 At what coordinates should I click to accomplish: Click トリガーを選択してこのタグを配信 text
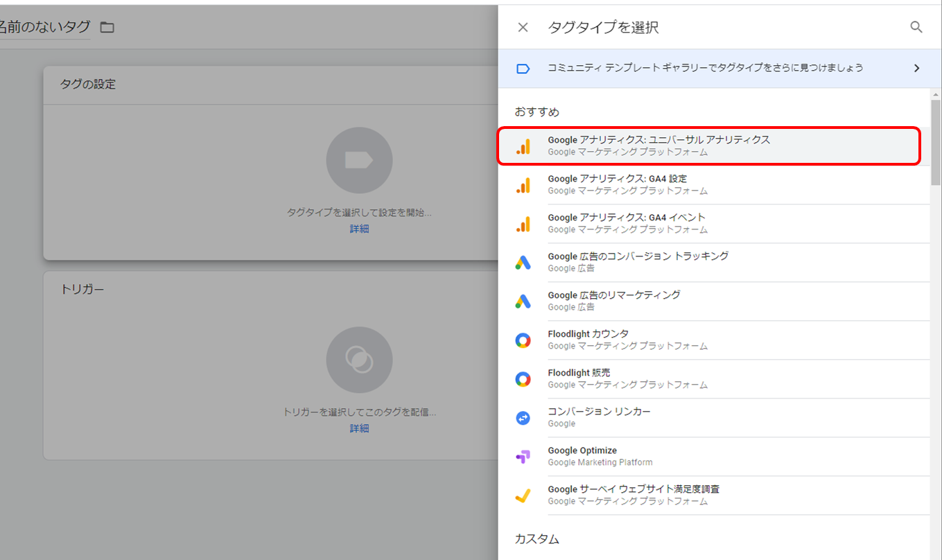pyautogui.click(x=359, y=412)
